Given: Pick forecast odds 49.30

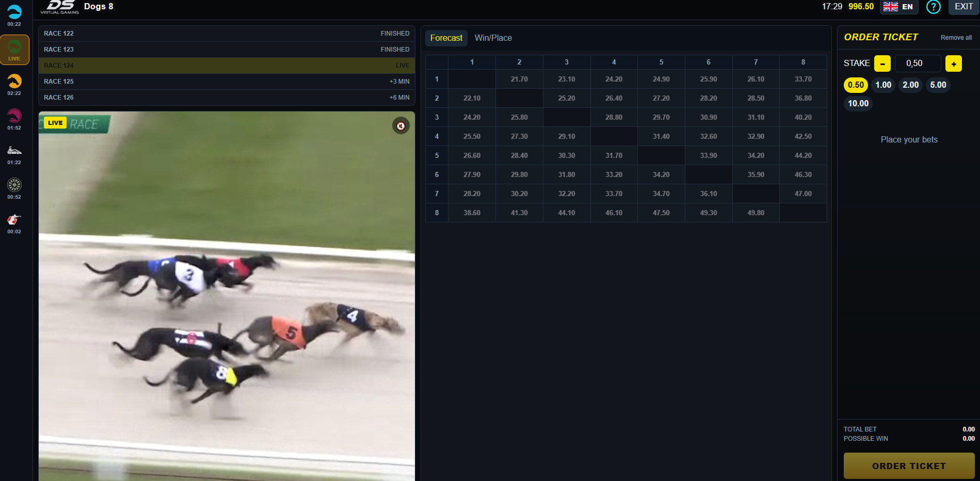Looking at the screenshot, I should [709, 213].
